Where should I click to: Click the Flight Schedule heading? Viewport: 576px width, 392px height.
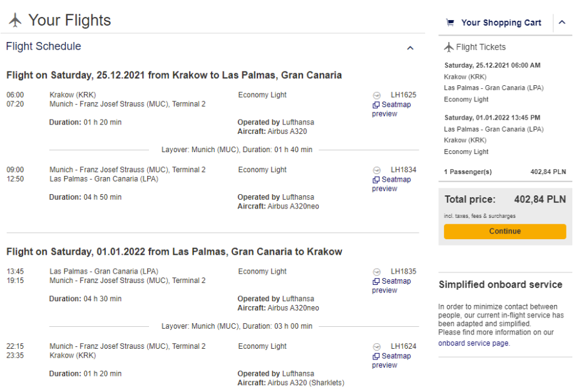point(44,46)
